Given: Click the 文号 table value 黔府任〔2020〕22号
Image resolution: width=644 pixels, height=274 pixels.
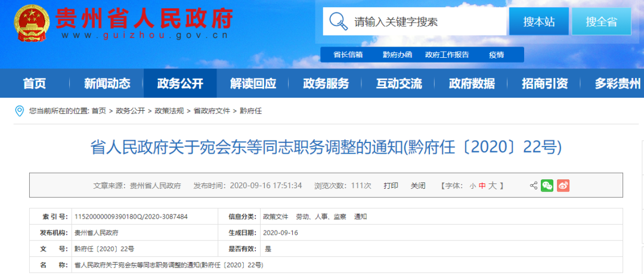Looking at the screenshot, I should [x=104, y=248].
